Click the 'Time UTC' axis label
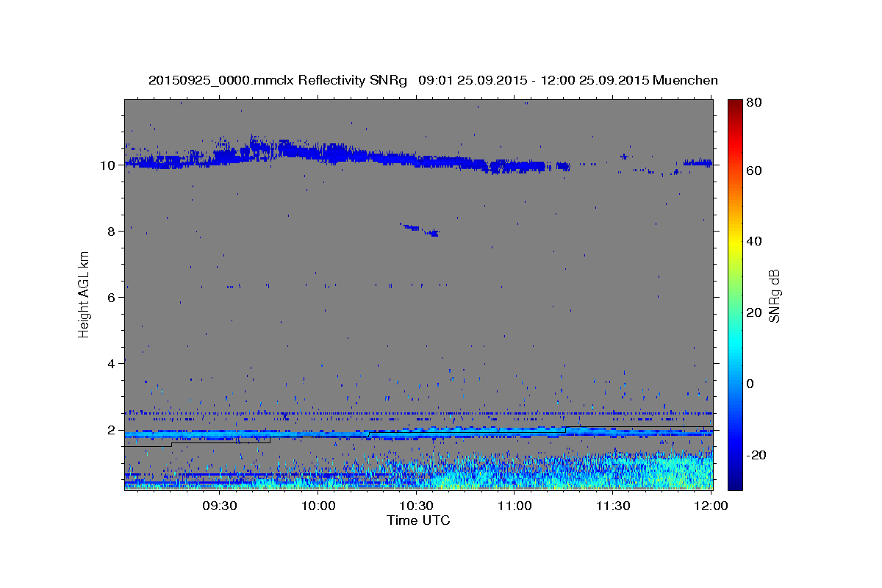Viewport: 882px width, 588px height. [x=418, y=520]
